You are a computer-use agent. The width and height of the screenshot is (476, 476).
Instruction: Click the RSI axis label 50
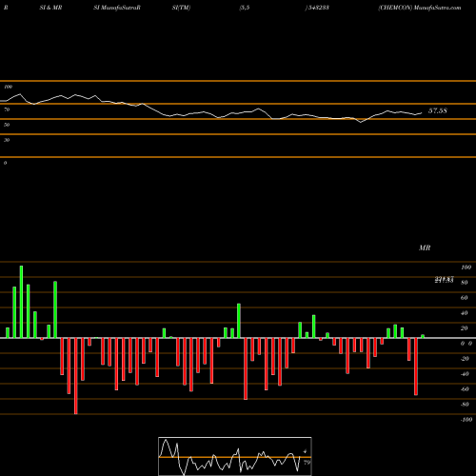pos(7,125)
